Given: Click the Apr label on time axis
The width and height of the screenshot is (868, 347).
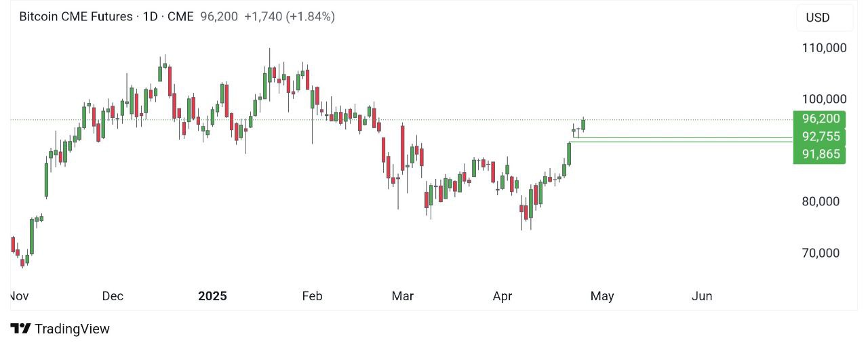Looking at the screenshot, I should [x=502, y=296].
